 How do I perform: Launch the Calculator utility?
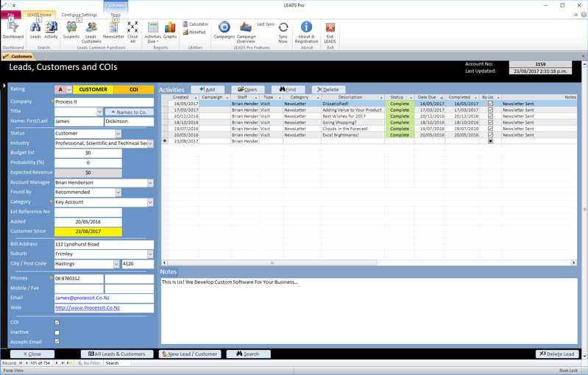(195, 24)
